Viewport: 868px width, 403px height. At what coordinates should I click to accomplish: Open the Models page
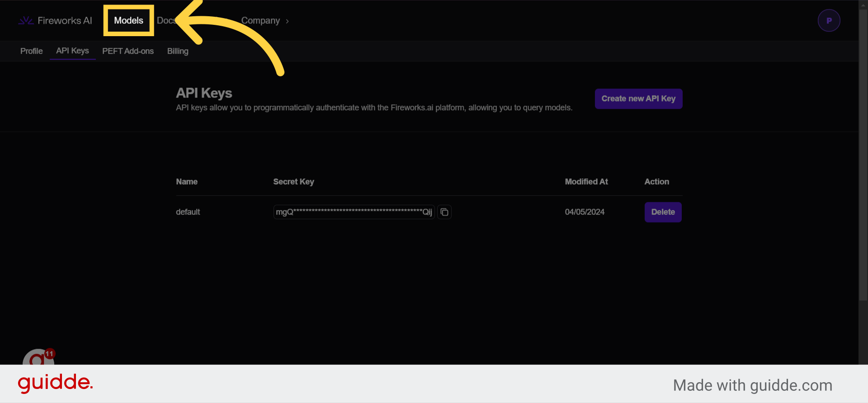pyautogui.click(x=128, y=20)
